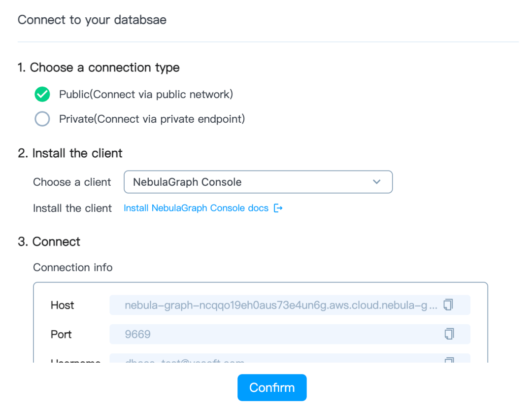
Task: Click the external-link icon beside the docs link
Action: (x=278, y=208)
